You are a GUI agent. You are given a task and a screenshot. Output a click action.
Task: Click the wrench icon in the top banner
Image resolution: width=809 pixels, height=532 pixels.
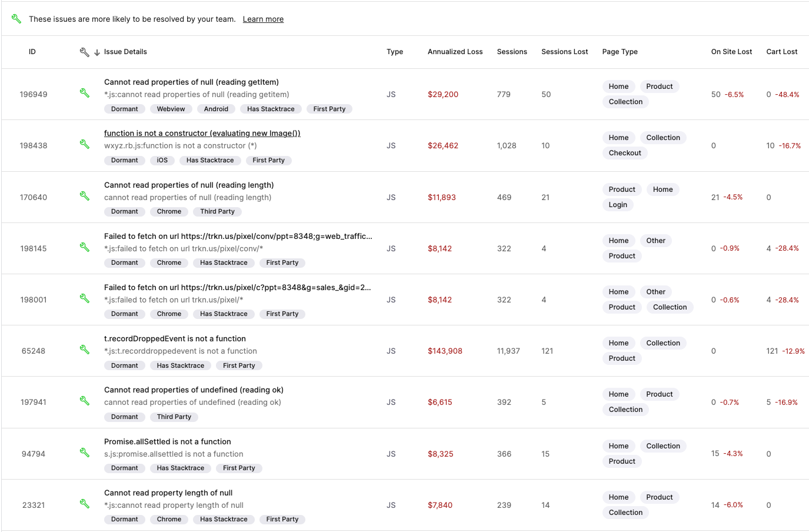click(x=16, y=18)
